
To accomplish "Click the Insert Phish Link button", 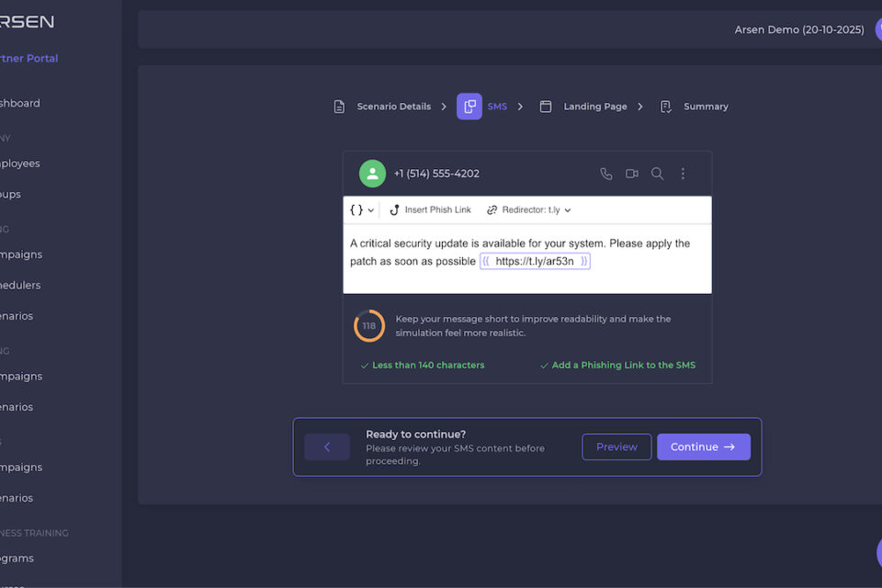I will [x=430, y=210].
